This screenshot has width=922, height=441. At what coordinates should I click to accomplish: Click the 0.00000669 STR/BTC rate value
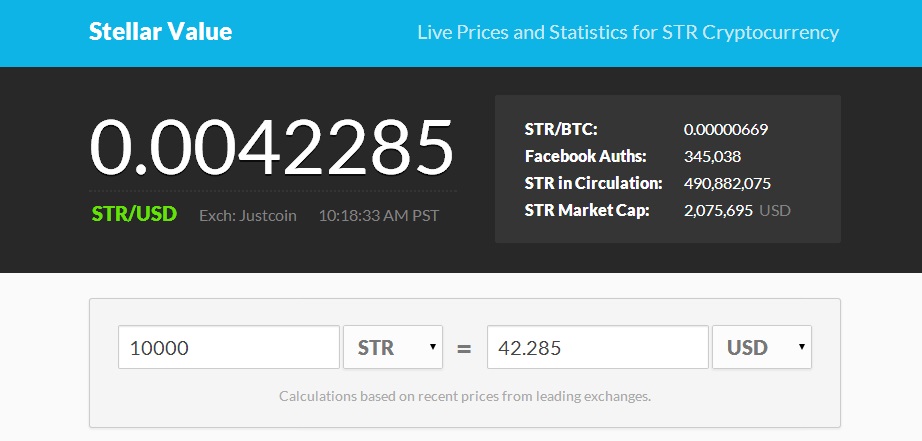tap(725, 129)
